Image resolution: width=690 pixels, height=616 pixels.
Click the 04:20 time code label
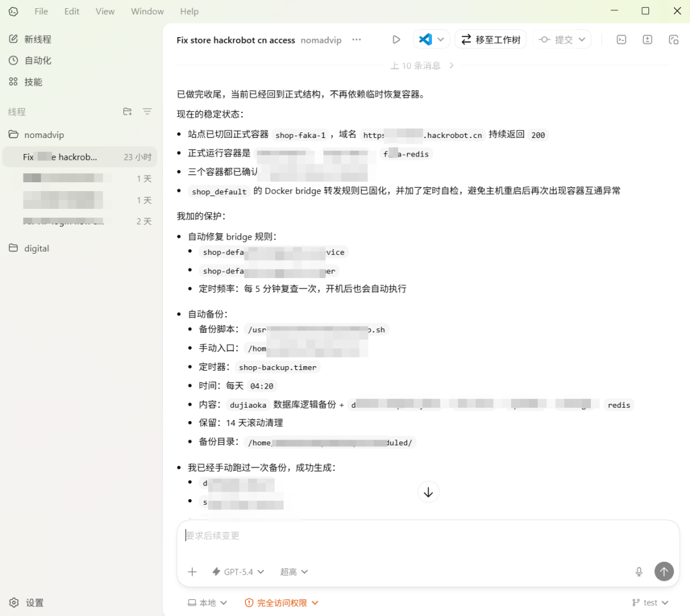coord(262,387)
